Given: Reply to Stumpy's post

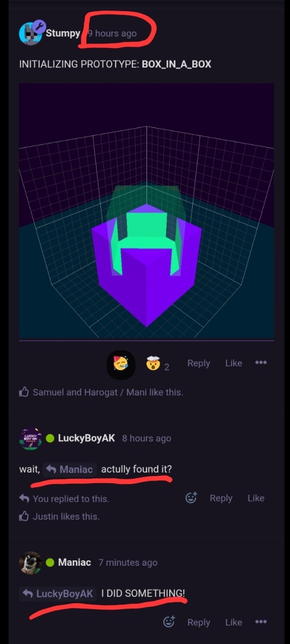Looking at the screenshot, I should pos(199,363).
